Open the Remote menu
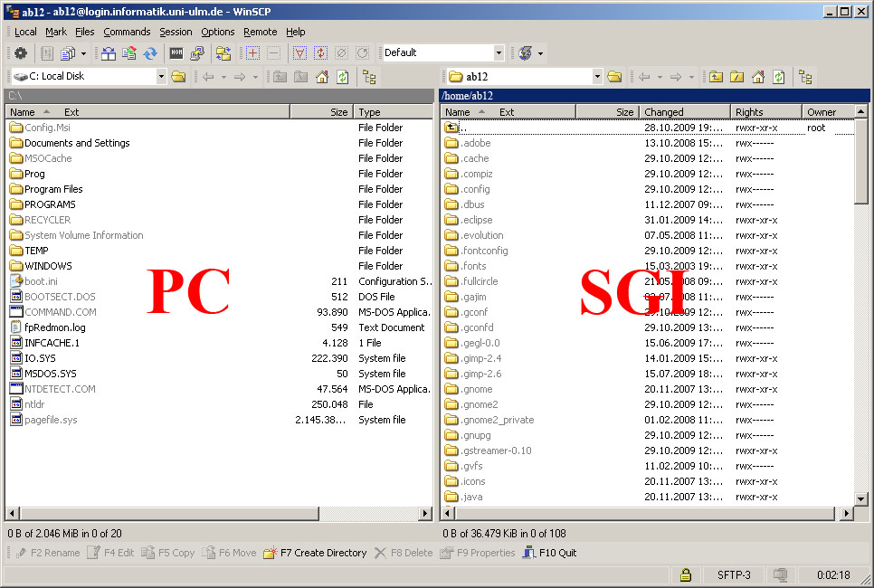Viewport: 874px width, 588px height. coord(261,32)
